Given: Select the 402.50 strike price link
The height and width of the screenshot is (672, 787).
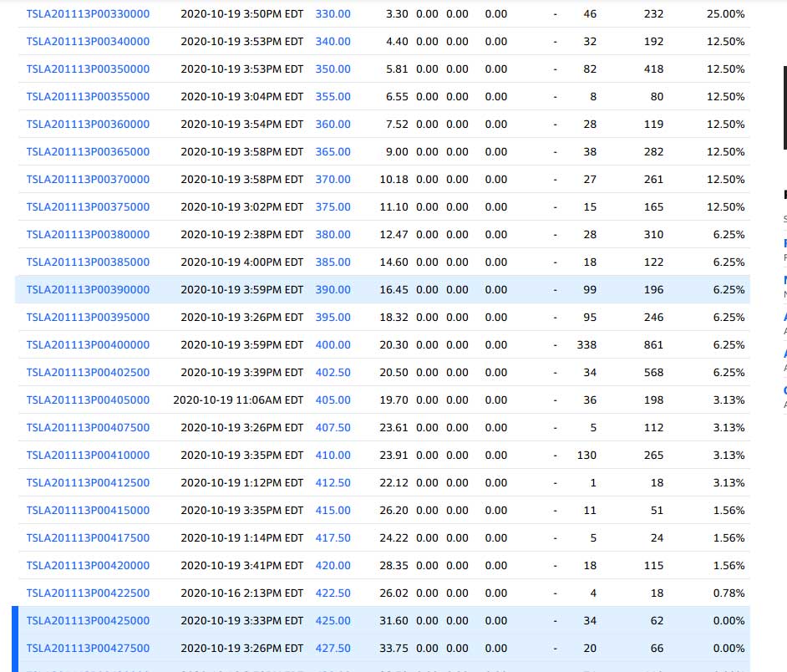Looking at the screenshot, I should pos(333,373).
